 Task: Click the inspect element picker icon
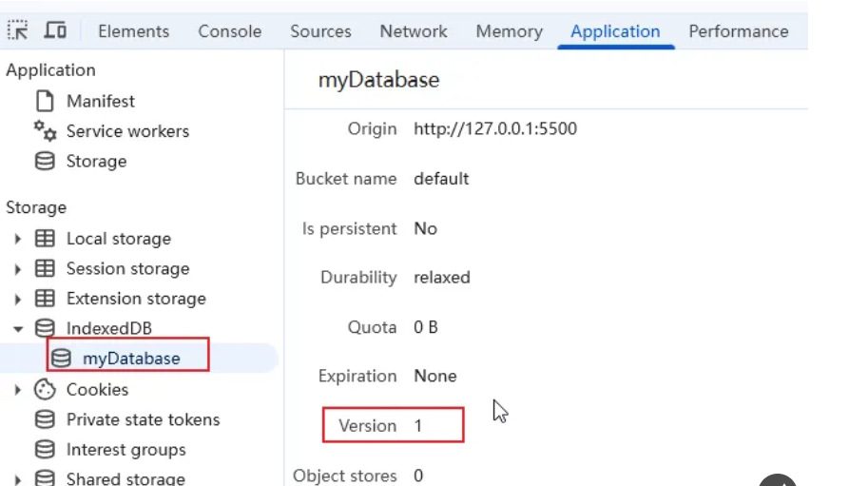(x=17, y=30)
